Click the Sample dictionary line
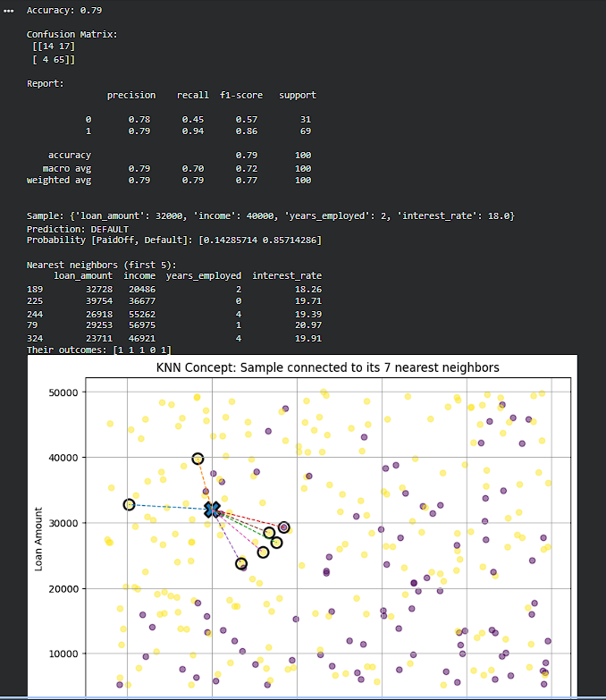Image resolution: width=606 pixels, height=700 pixels. click(x=271, y=215)
